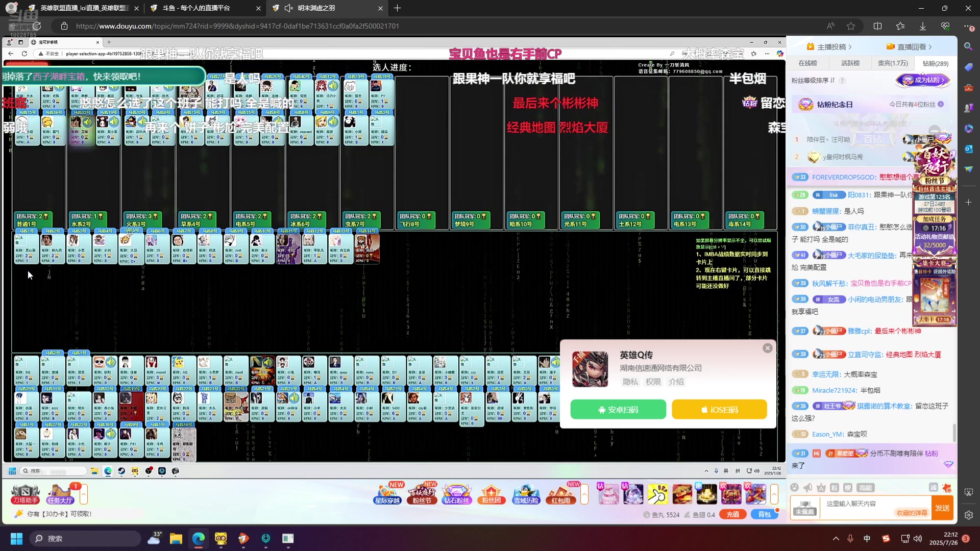This screenshot has width=980, height=551.
Task: Expand 钻粉纪念日 fans arrow
Action: coord(941,104)
